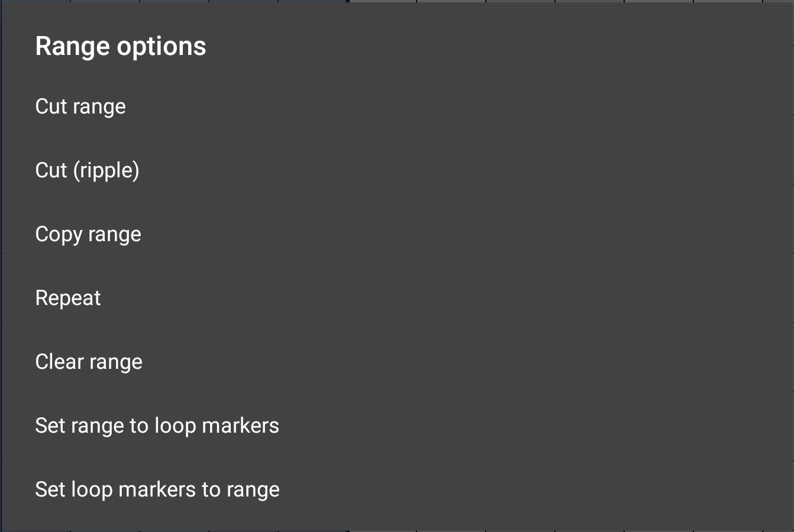Select Set range to loop markers
Image resolution: width=794 pixels, height=532 pixels.
[x=157, y=426]
